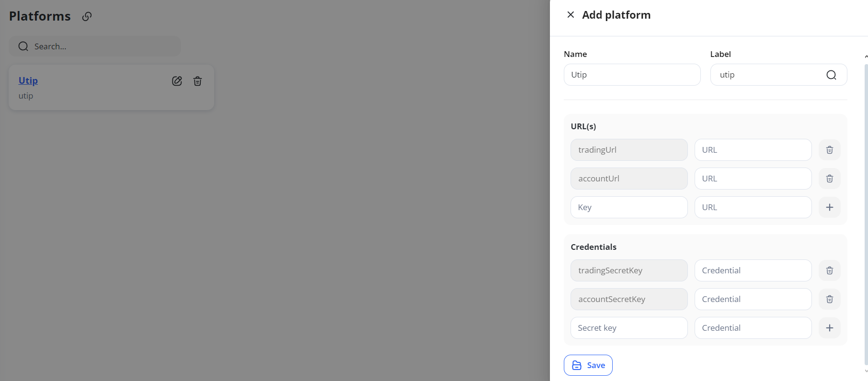Image resolution: width=868 pixels, height=381 pixels.
Task: Add a new credential with plus icon
Action: (830, 328)
